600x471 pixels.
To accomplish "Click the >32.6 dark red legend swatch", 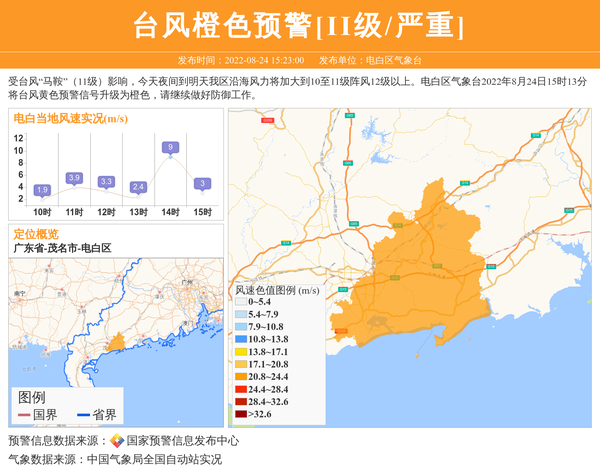I will point(240,414).
